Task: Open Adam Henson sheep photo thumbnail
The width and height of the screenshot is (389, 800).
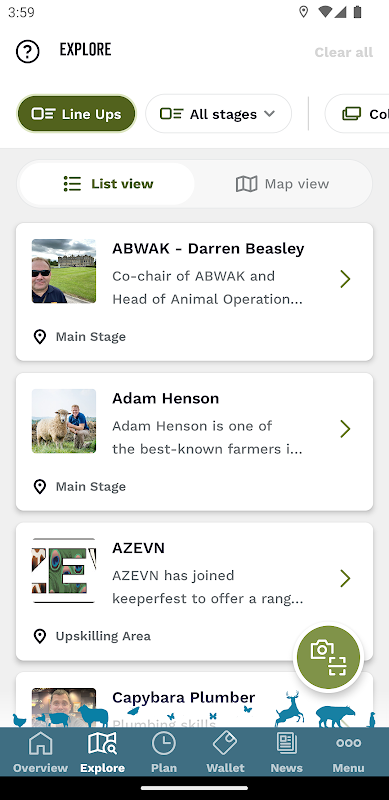Action: pyautogui.click(x=64, y=421)
